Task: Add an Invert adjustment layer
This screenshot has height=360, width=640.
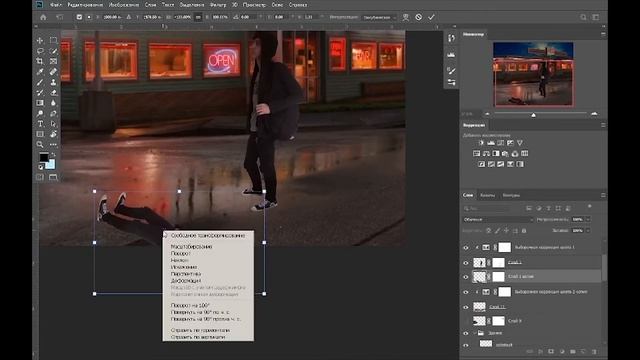Action: (482, 164)
